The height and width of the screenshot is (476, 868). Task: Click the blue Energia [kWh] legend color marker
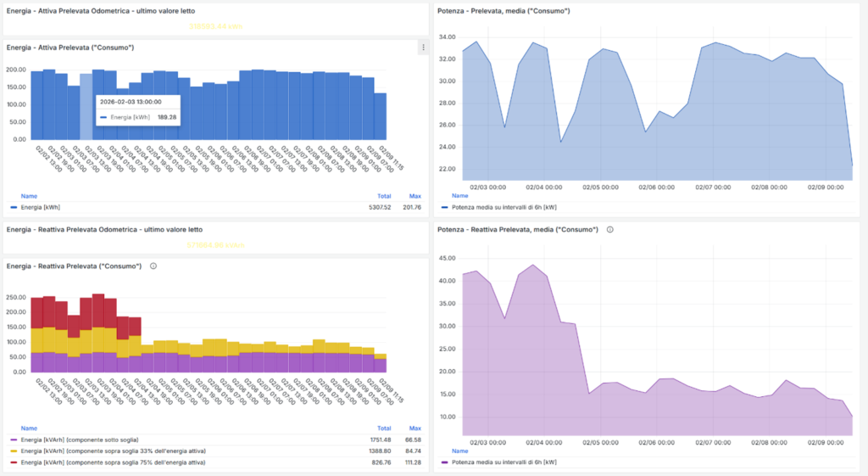[x=14, y=207]
